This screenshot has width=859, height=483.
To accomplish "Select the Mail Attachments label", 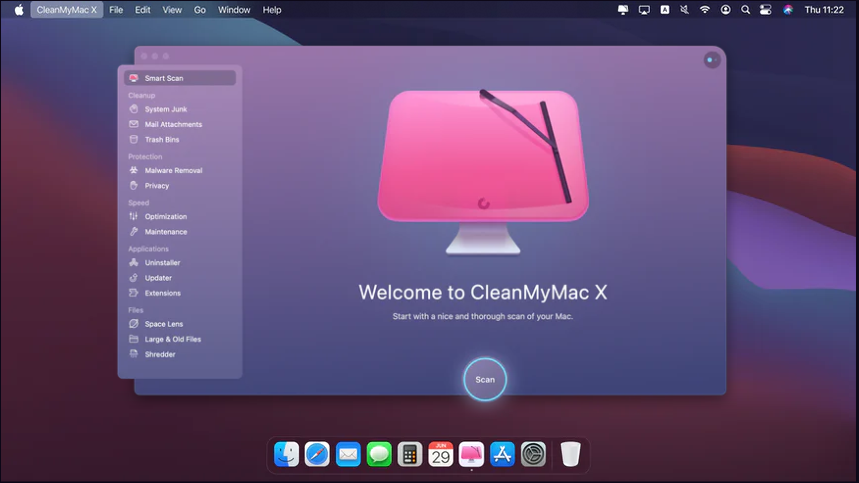I will click(x=173, y=124).
